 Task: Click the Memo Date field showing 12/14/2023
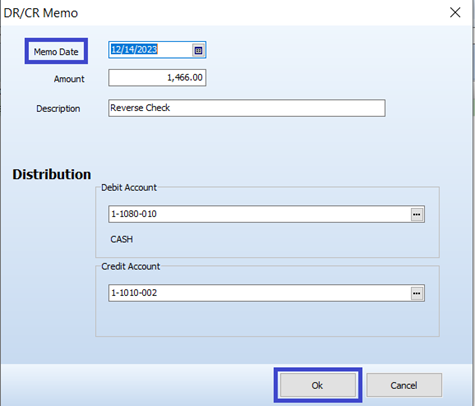(157, 50)
